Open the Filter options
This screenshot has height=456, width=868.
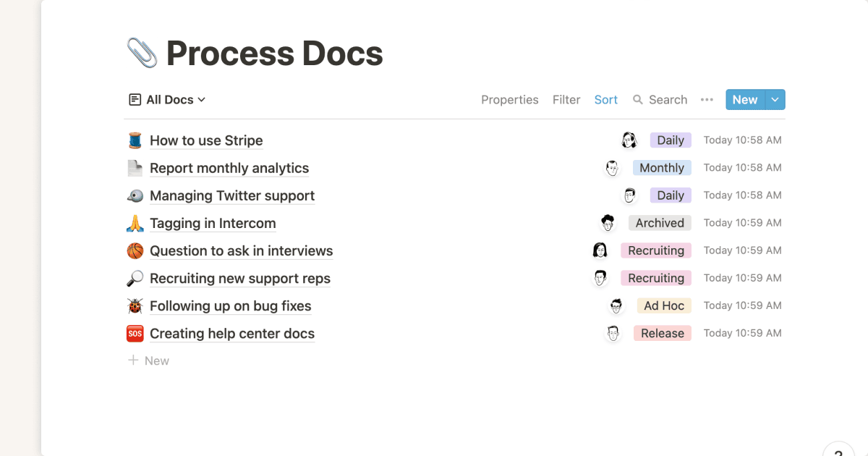pyautogui.click(x=566, y=100)
